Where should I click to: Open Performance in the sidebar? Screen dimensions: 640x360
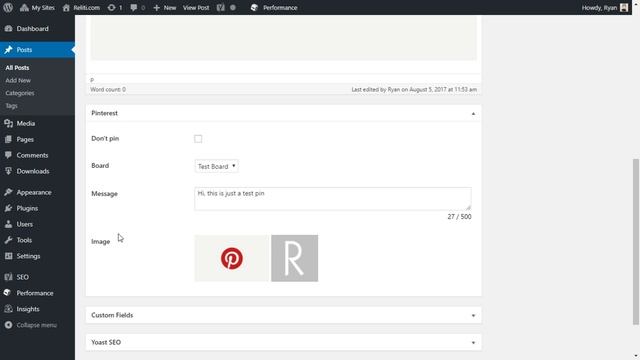coord(37,293)
